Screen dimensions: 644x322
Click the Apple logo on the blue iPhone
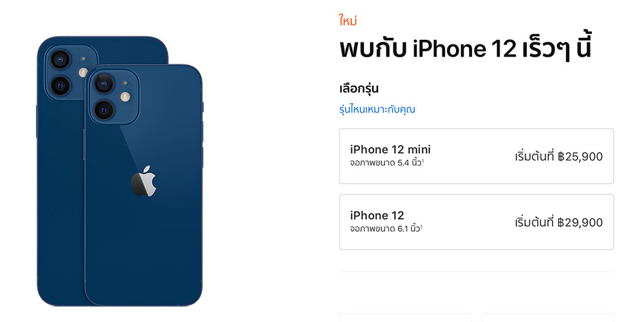(144, 181)
